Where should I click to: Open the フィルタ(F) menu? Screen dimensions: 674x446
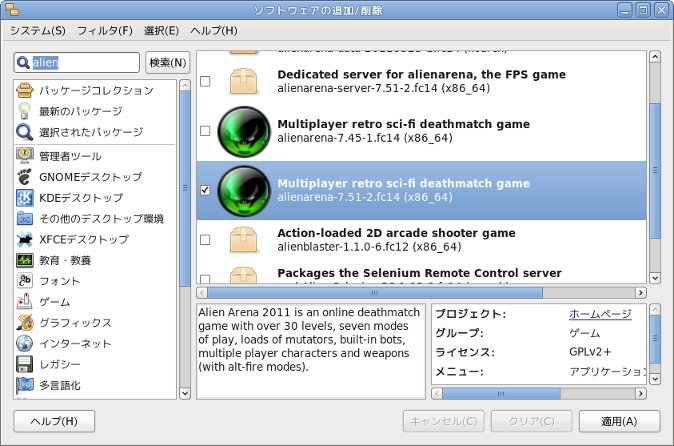click(x=105, y=31)
